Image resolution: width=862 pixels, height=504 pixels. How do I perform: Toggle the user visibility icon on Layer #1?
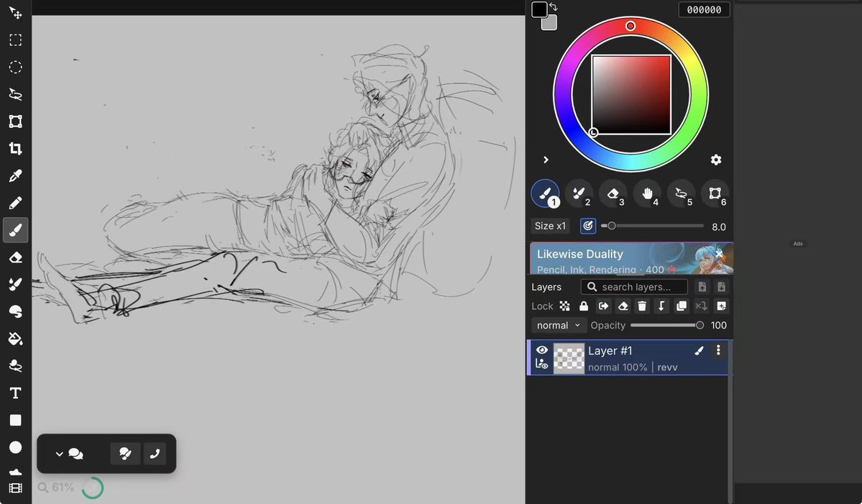(542, 364)
